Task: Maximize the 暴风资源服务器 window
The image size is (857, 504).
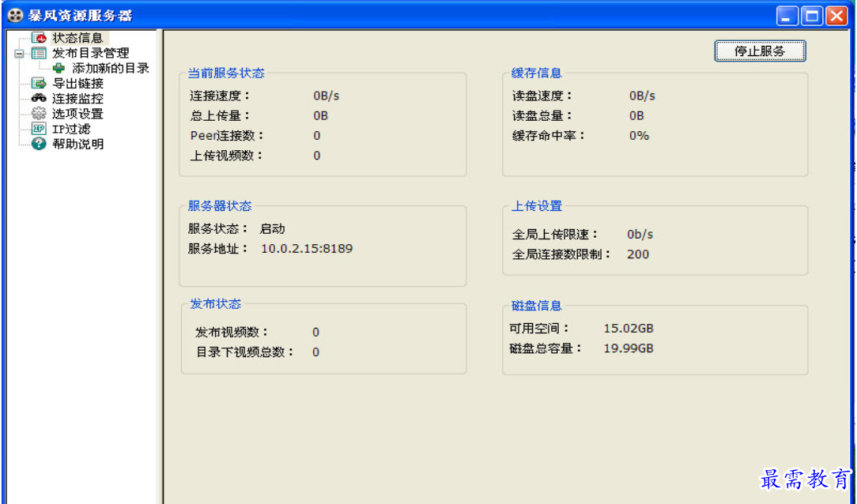Action: click(x=812, y=16)
